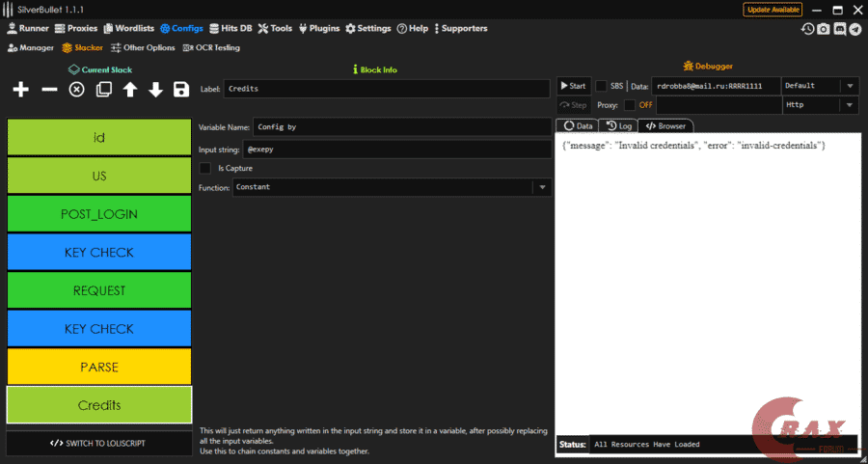Image resolution: width=868 pixels, height=464 pixels.
Task: Click SWITCH TO LOLISCRIPT button
Action: click(x=99, y=444)
